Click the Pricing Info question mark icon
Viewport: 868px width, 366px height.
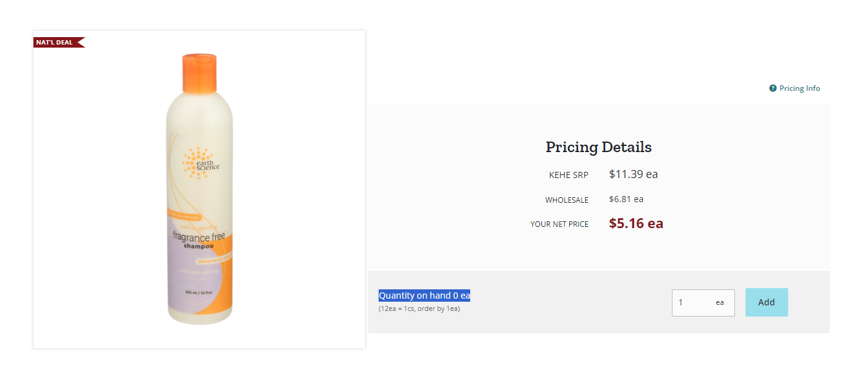pos(773,88)
